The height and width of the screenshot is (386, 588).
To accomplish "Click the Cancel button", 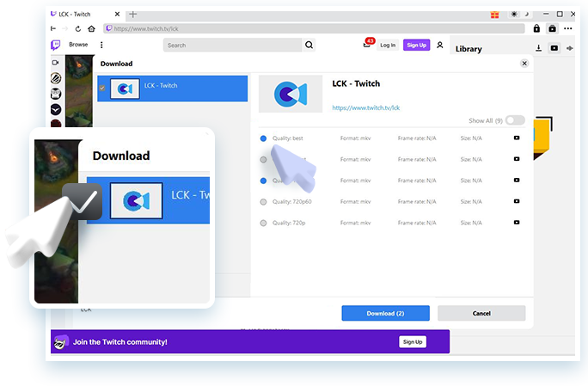I will (x=481, y=313).
